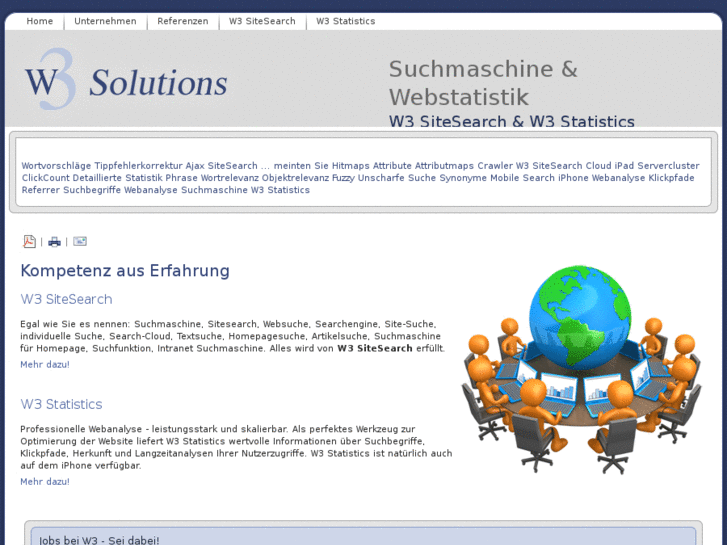Click Mehr dazu! under W3 SiteSearch
The height and width of the screenshot is (545, 727).
(x=45, y=365)
